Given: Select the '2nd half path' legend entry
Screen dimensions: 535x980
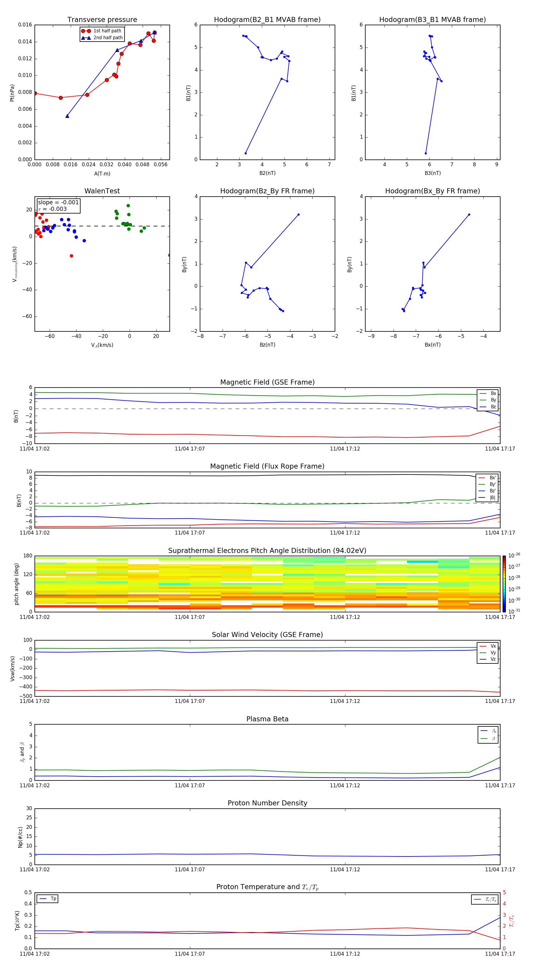Looking at the screenshot, I should point(103,38).
